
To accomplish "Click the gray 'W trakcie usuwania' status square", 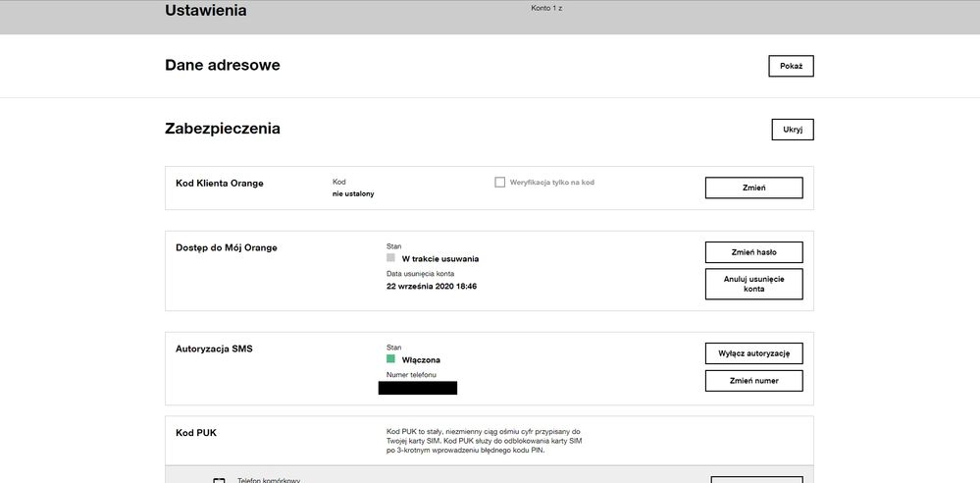I will (x=390, y=258).
